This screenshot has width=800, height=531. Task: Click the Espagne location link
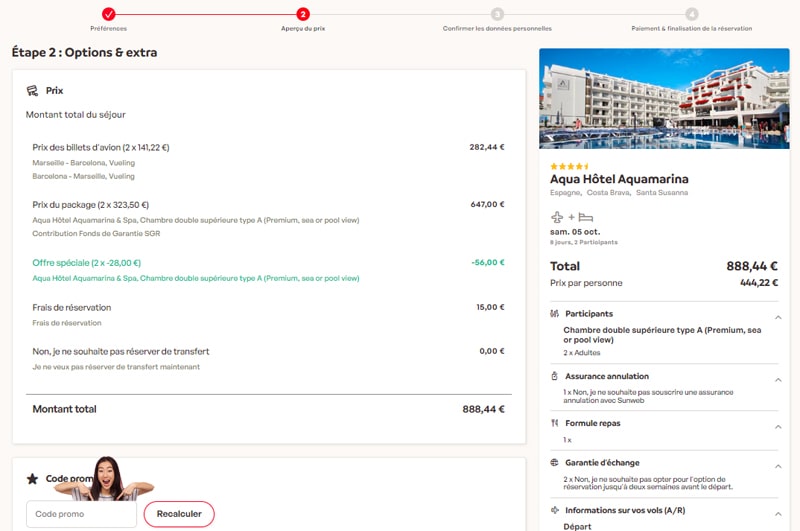(565, 193)
